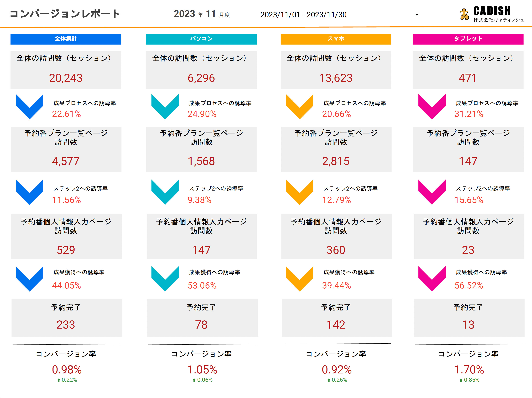Click the smartphone 予約完了 142 scorecard
Viewport: 532px width, 398px height.
point(336,318)
